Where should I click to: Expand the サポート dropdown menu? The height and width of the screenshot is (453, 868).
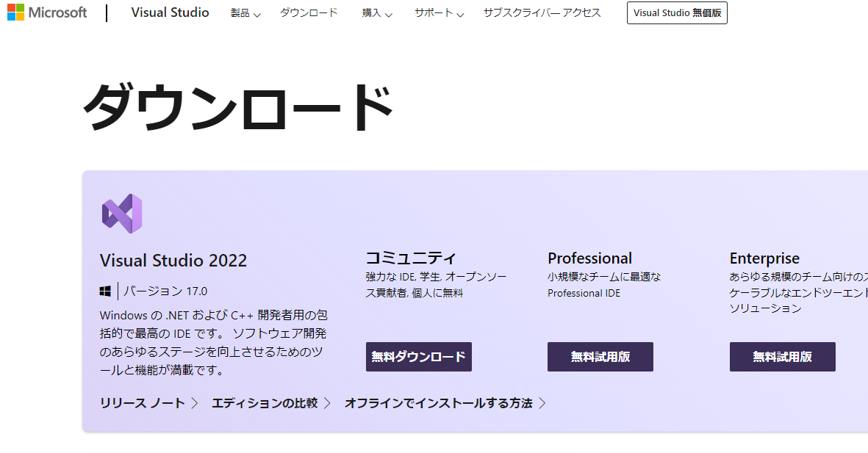click(x=439, y=13)
